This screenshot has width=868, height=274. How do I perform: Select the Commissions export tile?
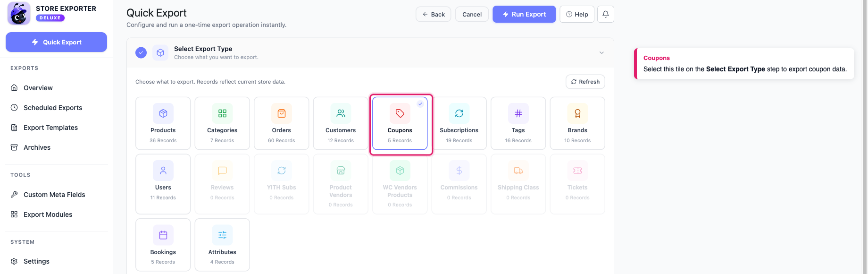(459, 184)
